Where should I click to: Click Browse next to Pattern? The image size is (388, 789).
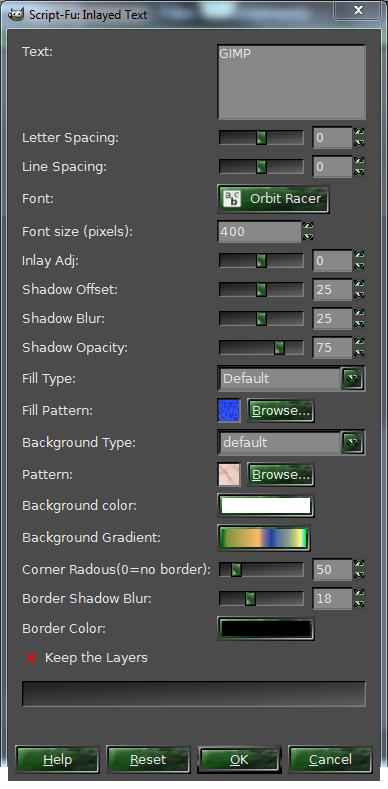(x=281, y=475)
